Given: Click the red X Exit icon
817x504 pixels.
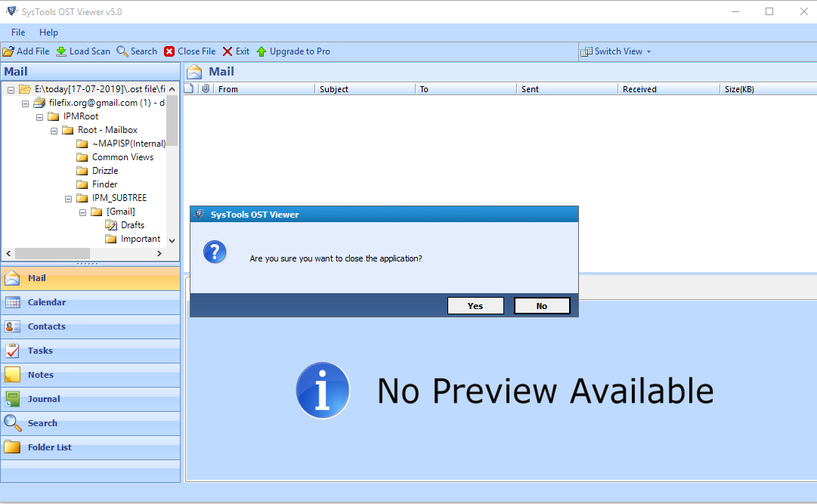Looking at the screenshot, I should (227, 51).
